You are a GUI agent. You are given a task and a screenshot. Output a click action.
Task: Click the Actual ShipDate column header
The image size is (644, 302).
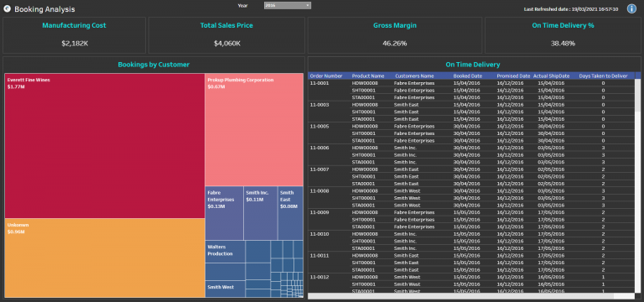coord(551,76)
